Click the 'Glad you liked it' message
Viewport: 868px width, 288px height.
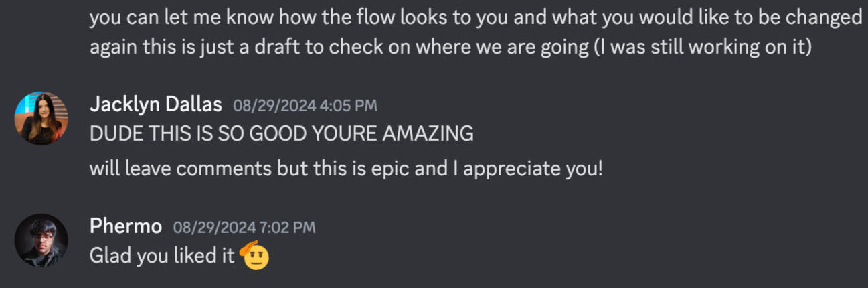tap(162, 256)
